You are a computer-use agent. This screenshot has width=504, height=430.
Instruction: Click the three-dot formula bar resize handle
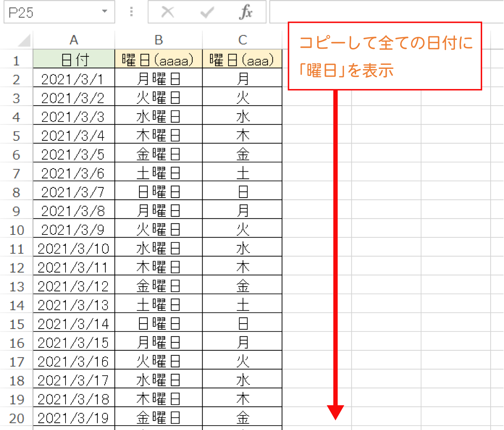(131, 12)
